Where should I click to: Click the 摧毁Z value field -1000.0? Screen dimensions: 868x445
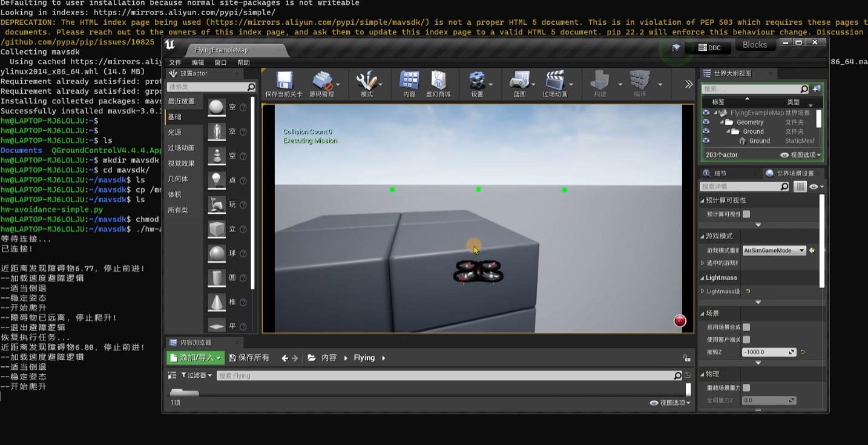tap(768, 352)
